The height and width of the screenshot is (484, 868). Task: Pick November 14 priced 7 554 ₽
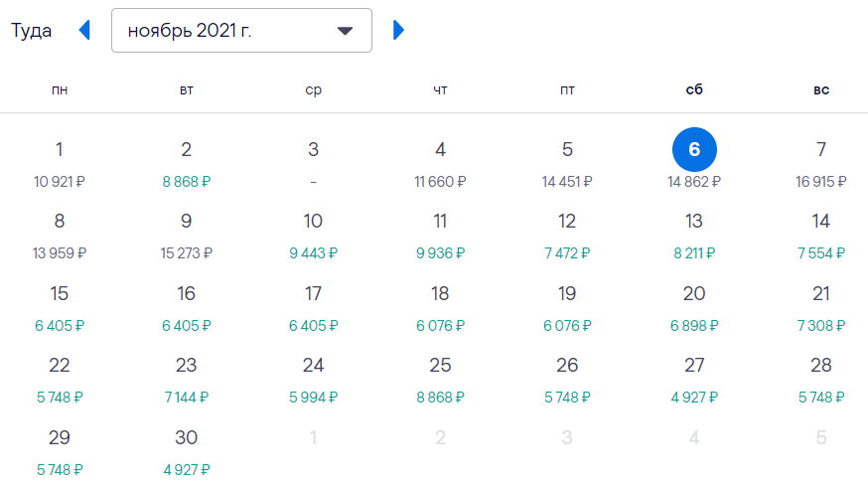click(x=821, y=236)
